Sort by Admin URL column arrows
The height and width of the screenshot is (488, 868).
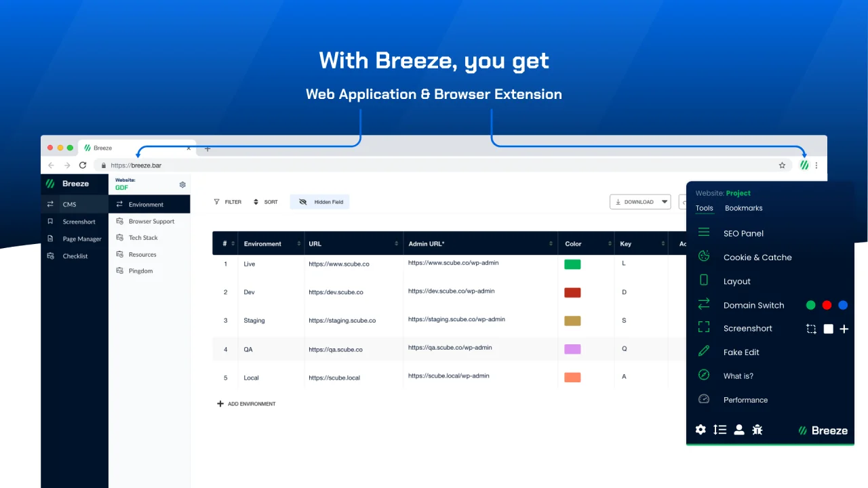click(551, 244)
